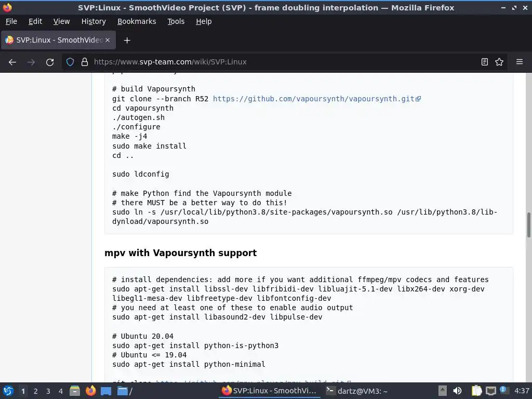Viewport: 532px width, 399px height.
Task: Reload the current page
Action: tap(50, 62)
